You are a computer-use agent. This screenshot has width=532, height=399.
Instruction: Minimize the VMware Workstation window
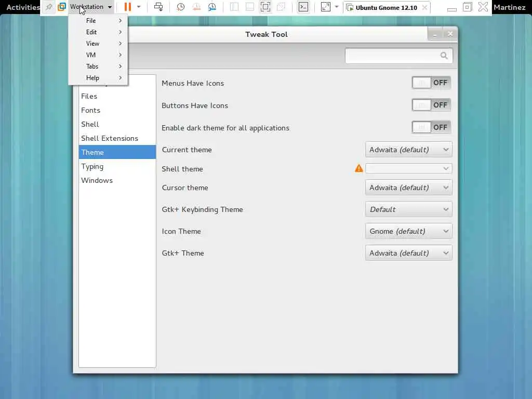[452, 7]
